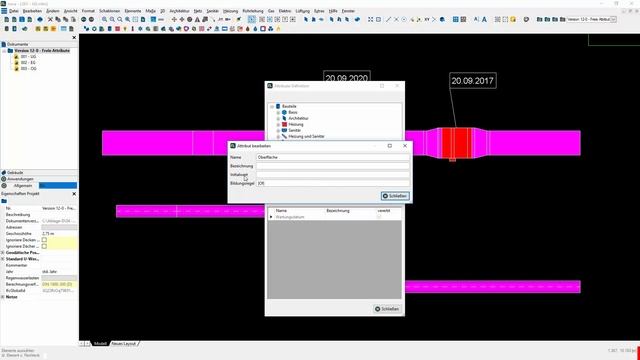
Task: Expand the Geodätische Position property group
Action: point(3,253)
